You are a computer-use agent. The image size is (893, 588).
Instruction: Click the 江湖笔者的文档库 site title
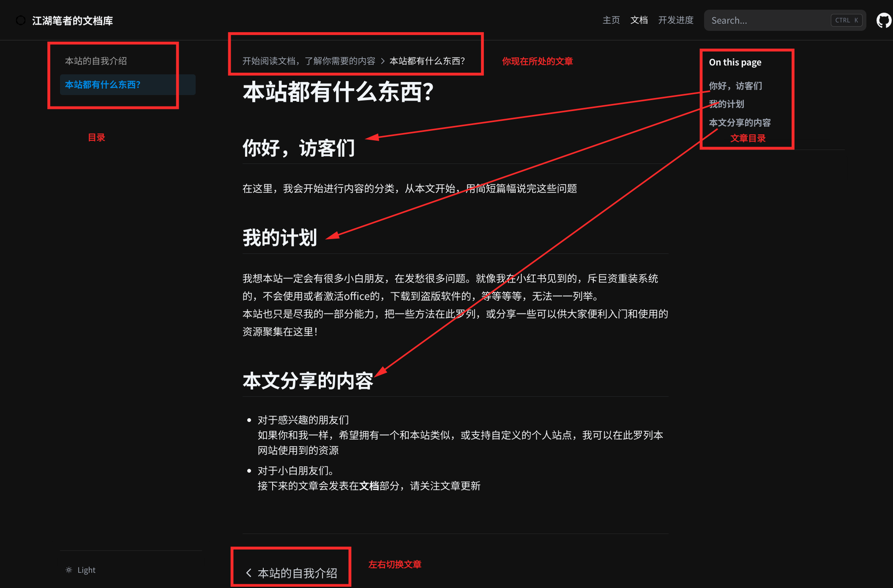[72, 21]
